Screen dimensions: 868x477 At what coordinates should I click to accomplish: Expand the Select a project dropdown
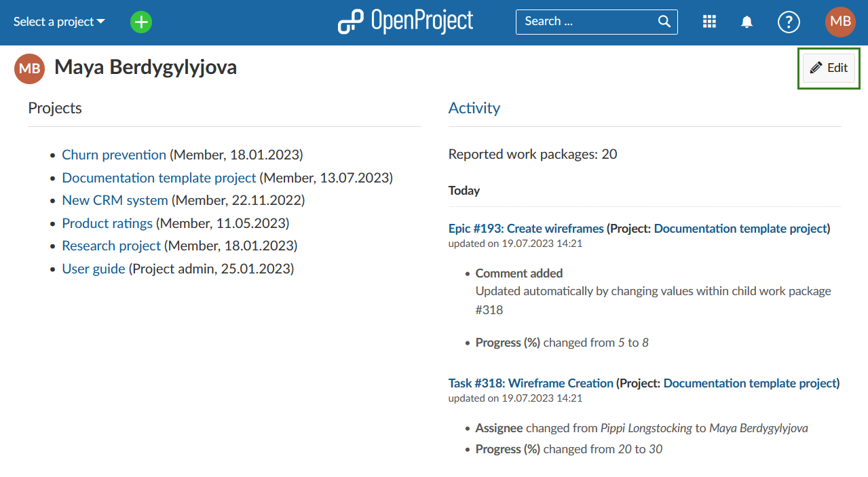click(59, 22)
